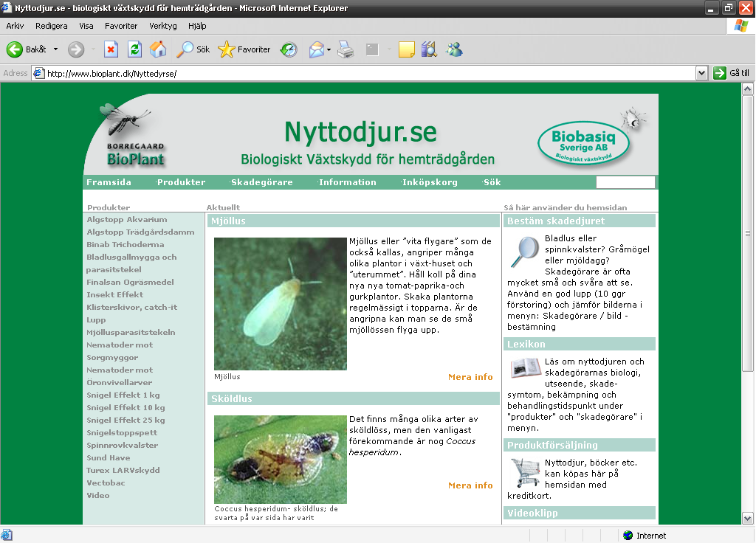Viewport: 756px width, 543px height.
Task: Select the Produkter navigation tab
Action: coord(182,182)
